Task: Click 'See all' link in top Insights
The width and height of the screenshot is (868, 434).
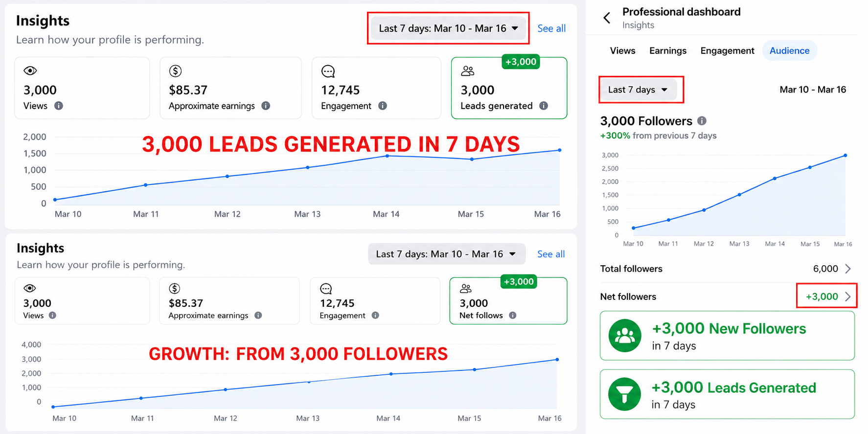Action: click(551, 28)
